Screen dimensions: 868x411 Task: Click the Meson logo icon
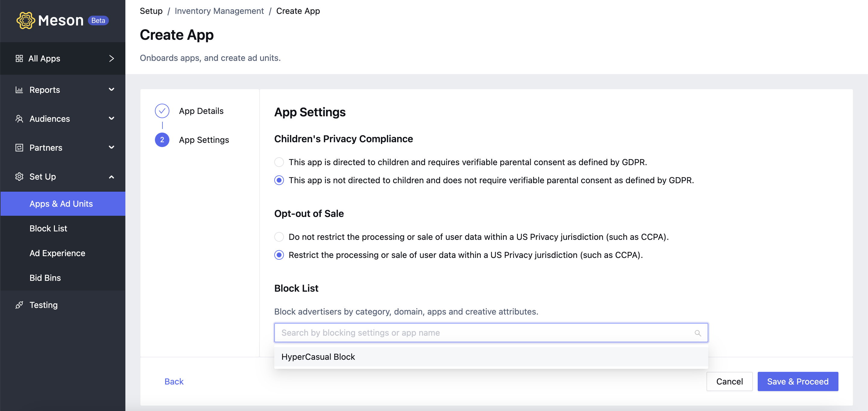click(26, 20)
